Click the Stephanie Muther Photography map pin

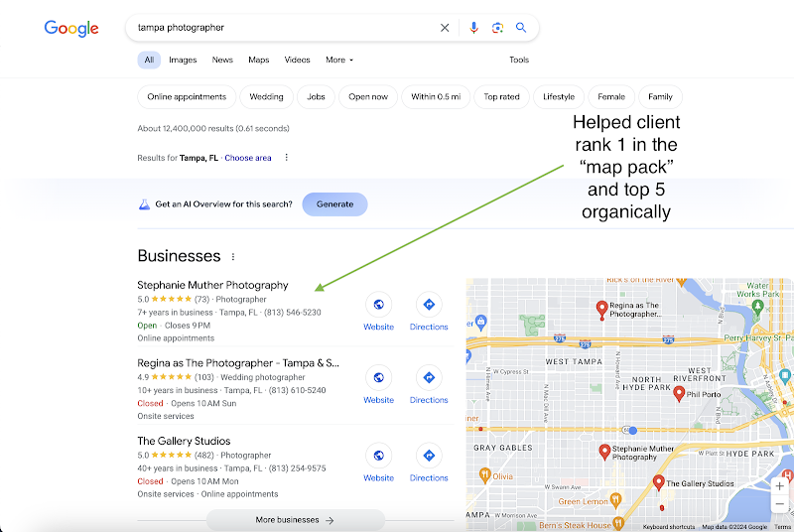604,452
